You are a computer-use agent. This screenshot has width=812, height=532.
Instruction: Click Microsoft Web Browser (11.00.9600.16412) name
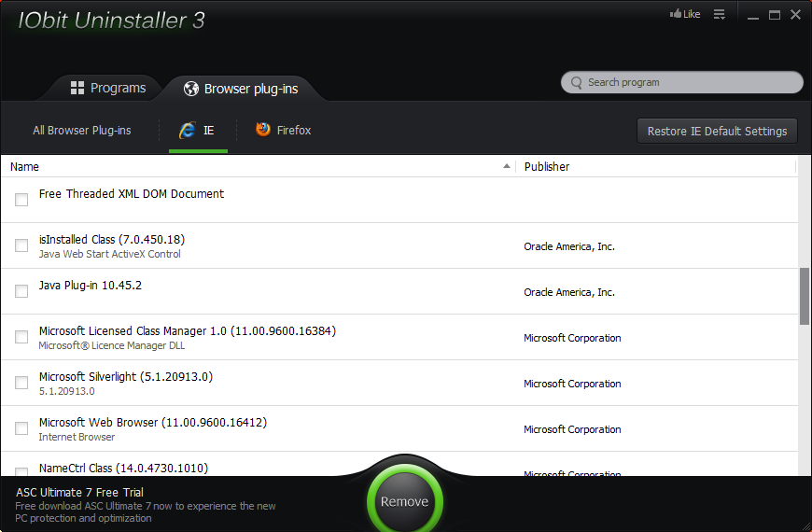click(153, 422)
